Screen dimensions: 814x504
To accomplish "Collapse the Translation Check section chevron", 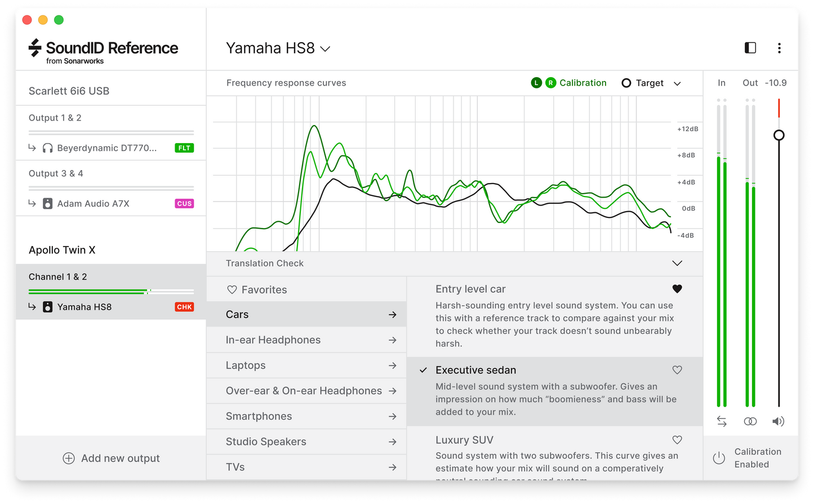I will pos(677,263).
